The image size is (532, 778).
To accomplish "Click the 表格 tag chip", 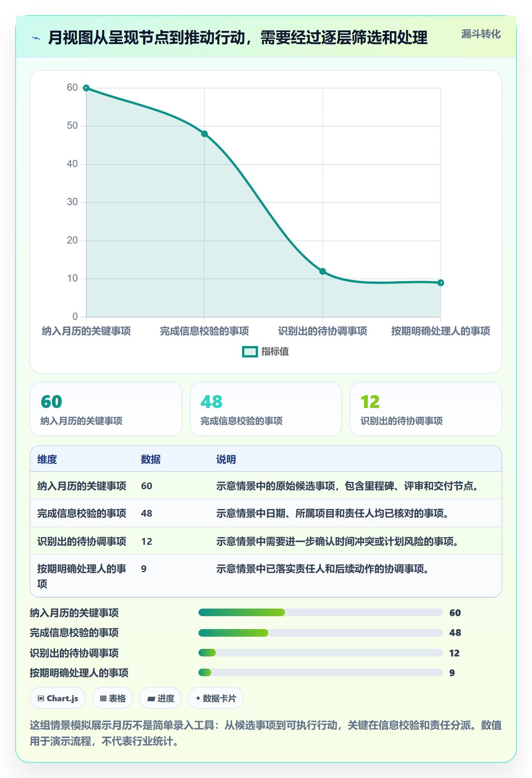I will [112, 698].
